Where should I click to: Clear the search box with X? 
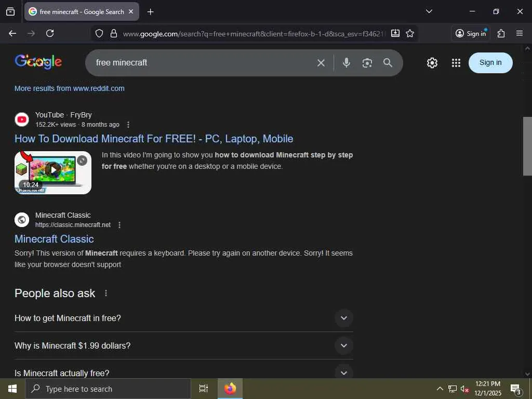[321, 63]
